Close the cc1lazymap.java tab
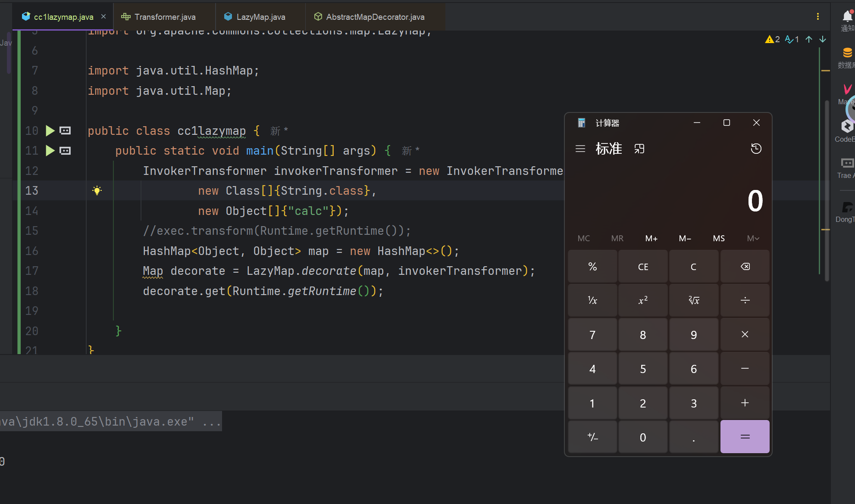This screenshot has height=504, width=855. [x=103, y=16]
